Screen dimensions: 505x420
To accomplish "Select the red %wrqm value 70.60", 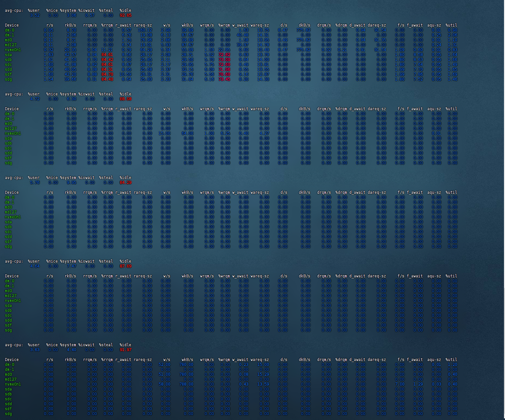I will point(224,74).
